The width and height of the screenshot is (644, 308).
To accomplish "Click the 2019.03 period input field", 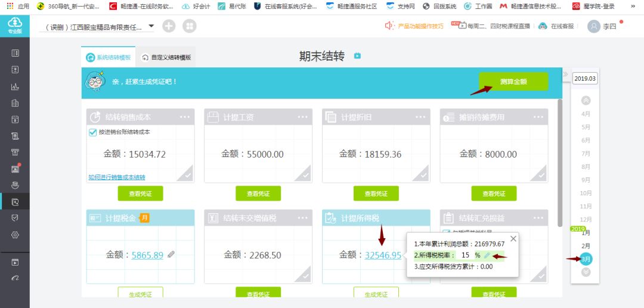I will (x=585, y=78).
